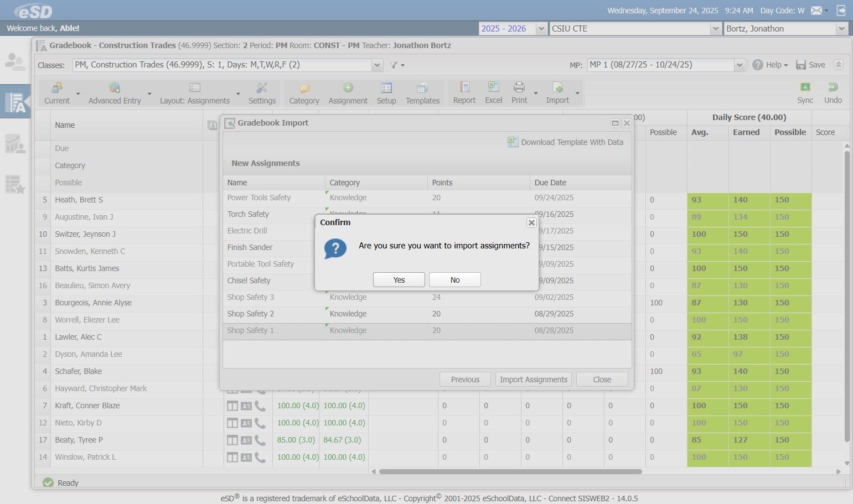The image size is (853, 504).
Task: Click the logout icon in top-right corner
Action: pos(841,11)
